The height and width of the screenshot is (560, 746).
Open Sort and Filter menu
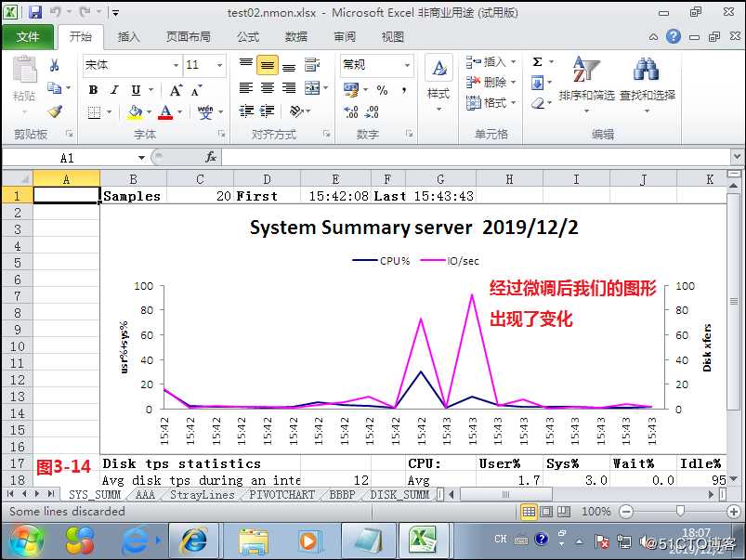(x=586, y=85)
